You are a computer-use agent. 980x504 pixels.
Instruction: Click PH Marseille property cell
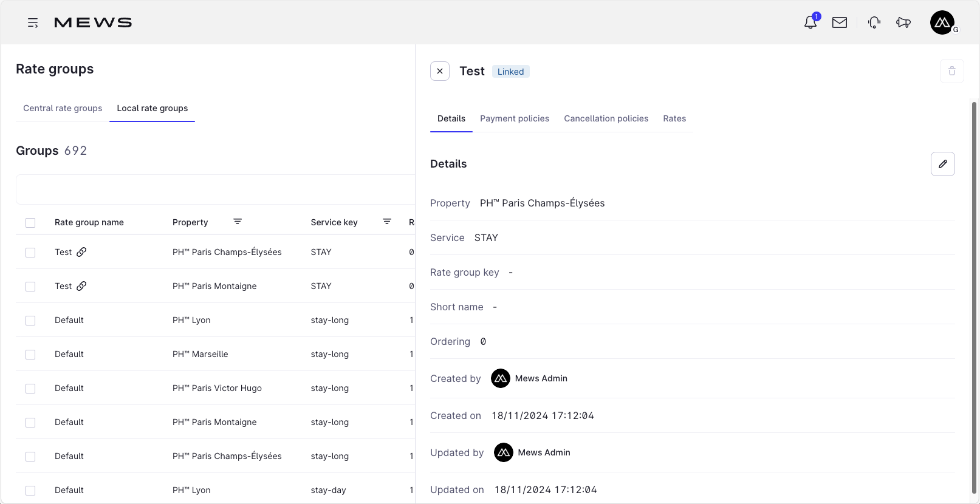(200, 354)
